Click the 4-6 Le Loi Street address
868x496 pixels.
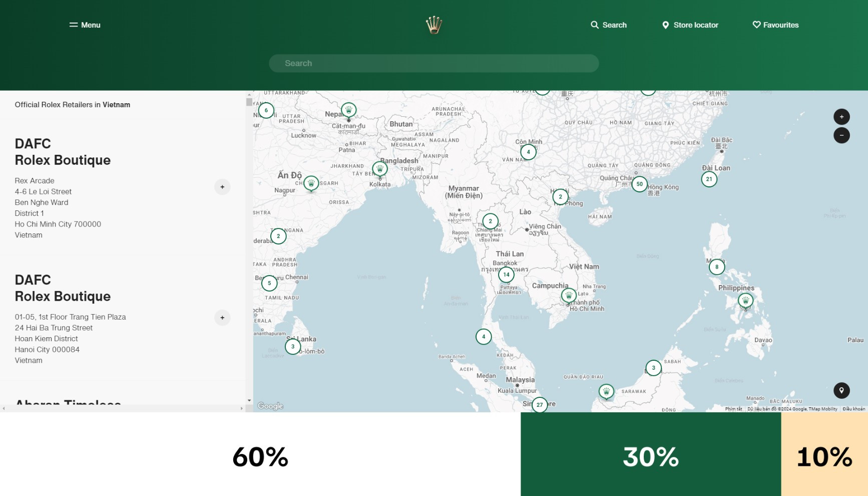(43, 191)
